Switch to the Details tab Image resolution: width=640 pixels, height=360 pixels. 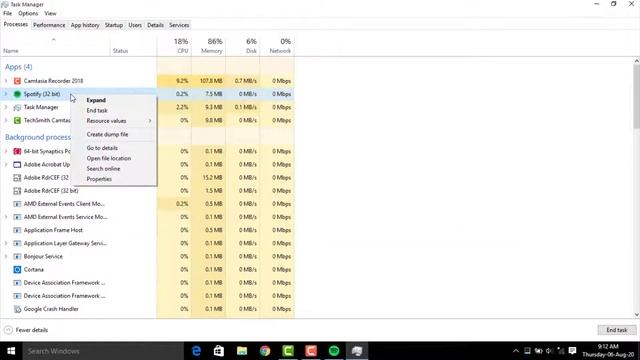pyautogui.click(x=155, y=25)
